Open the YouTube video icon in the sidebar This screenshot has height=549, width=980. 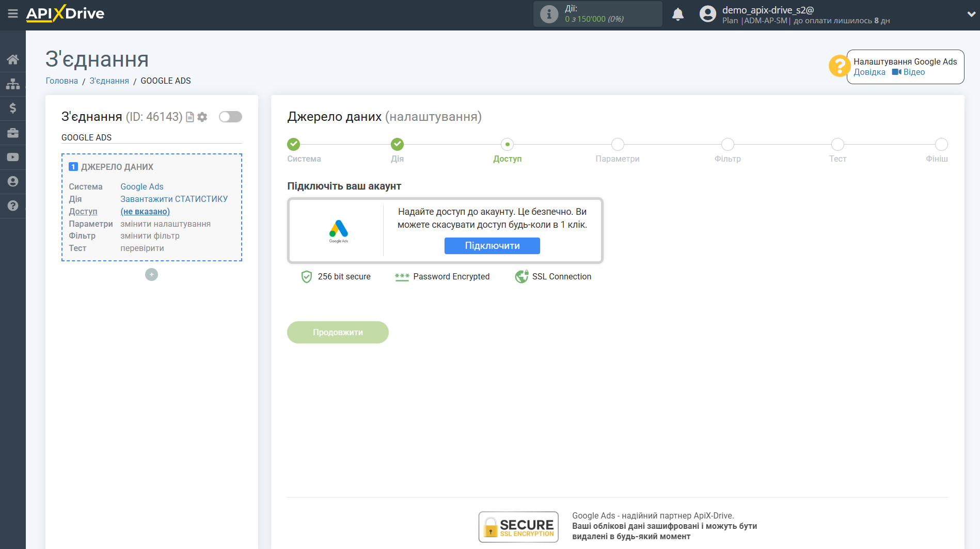pyautogui.click(x=13, y=157)
